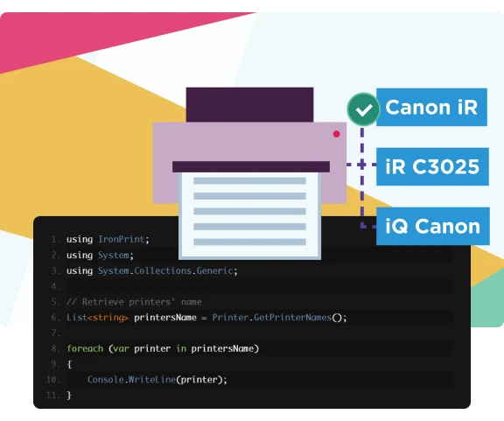The height and width of the screenshot is (421, 504).
Task: Click the foreach keyword on line 8
Action: pos(85,348)
